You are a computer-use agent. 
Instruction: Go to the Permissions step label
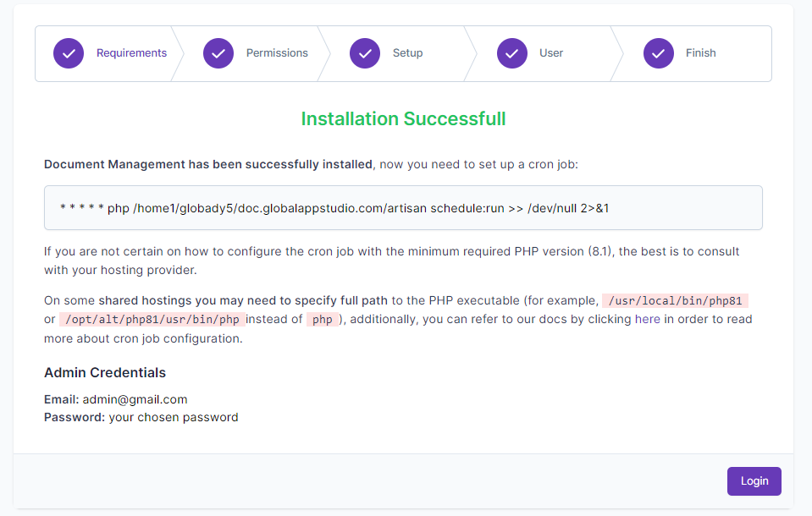click(277, 53)
